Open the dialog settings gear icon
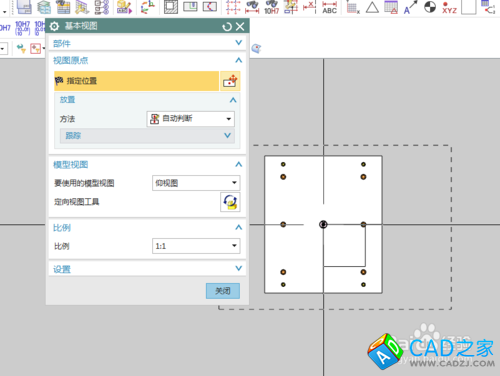Viewport: 500px width, 376px height. pos(54,26)
